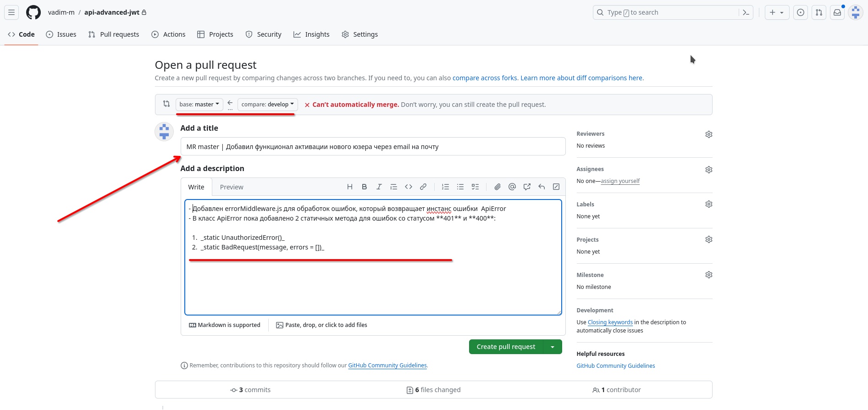Switch to the Preview tab
868x410 pixels.
[x=232, y=187]
